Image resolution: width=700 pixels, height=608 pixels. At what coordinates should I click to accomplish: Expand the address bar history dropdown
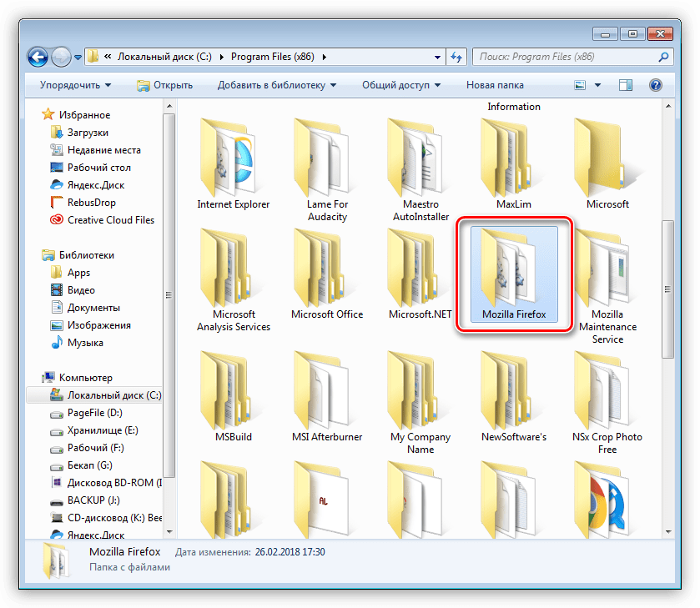pyautogui.click(x=438, y=57)
